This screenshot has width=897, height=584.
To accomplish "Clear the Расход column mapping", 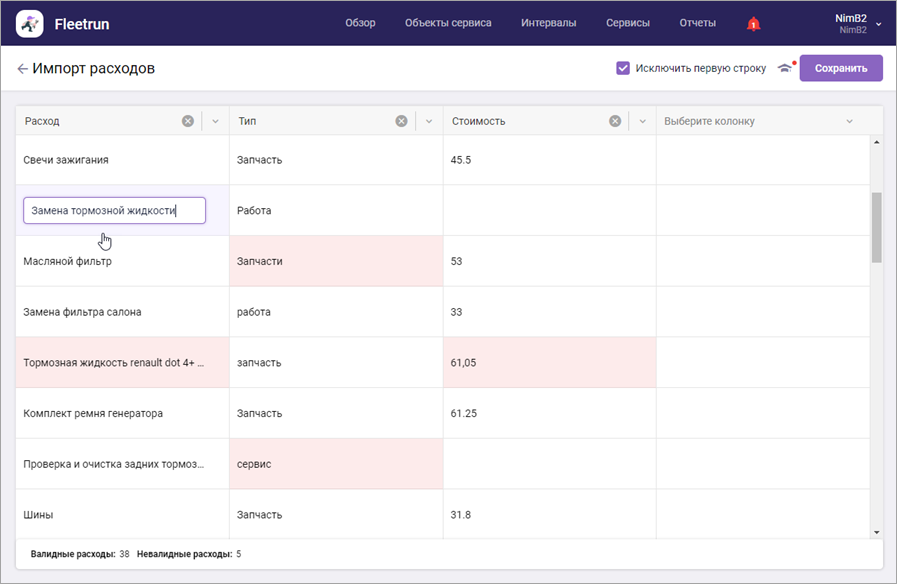I will click(188, 121).
